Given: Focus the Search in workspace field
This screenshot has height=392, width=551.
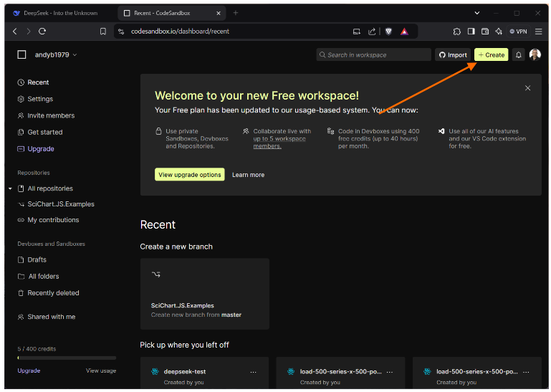Looking at the screenshot, I should pyautogui.click(x=373, y=54).
